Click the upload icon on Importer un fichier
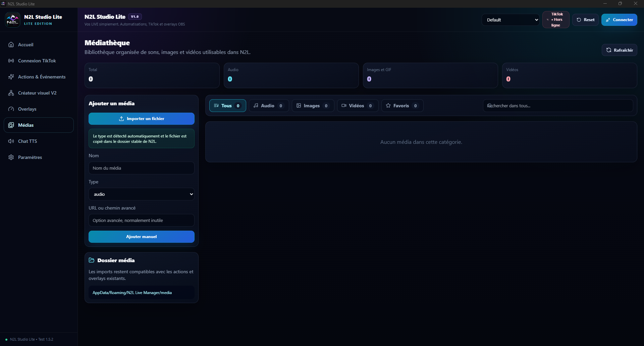This screenshot has height=346, width=644. [x=121, y=119]
